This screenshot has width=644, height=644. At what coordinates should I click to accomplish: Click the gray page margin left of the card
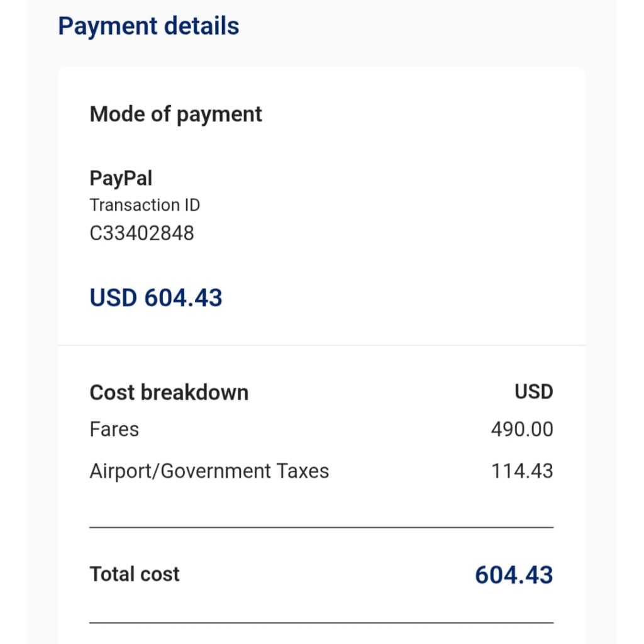42,314
